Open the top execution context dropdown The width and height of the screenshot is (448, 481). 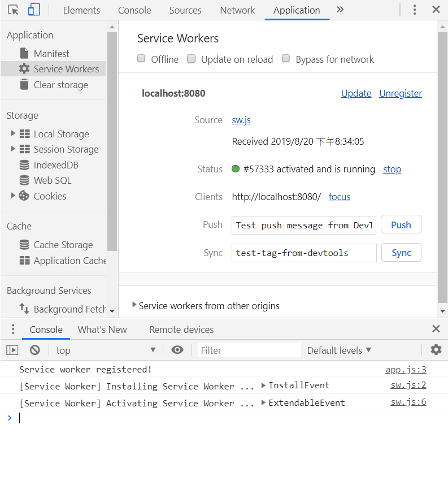[106, 350]
